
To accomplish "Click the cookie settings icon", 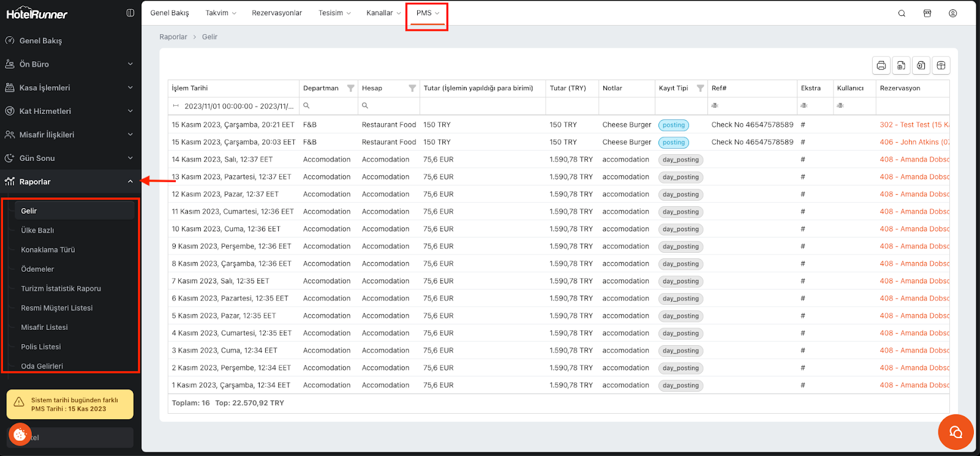I will [20, 435].
